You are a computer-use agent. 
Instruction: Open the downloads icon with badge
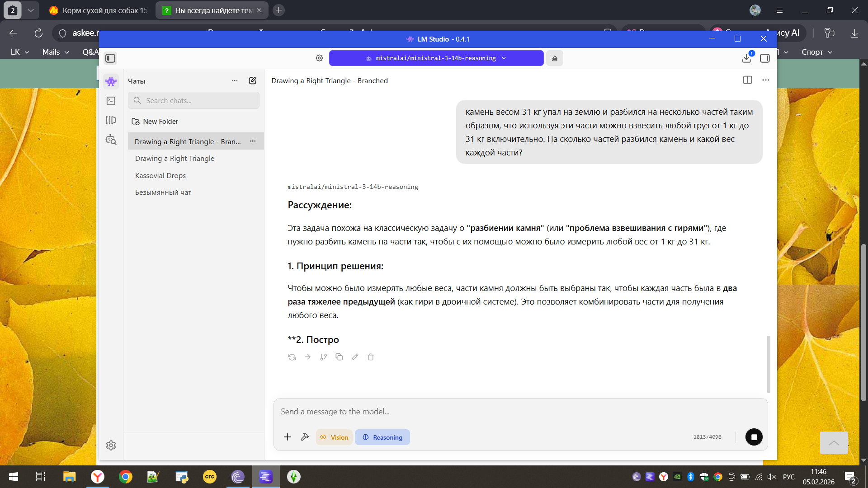pyautogui.click(x=746, y=58)
